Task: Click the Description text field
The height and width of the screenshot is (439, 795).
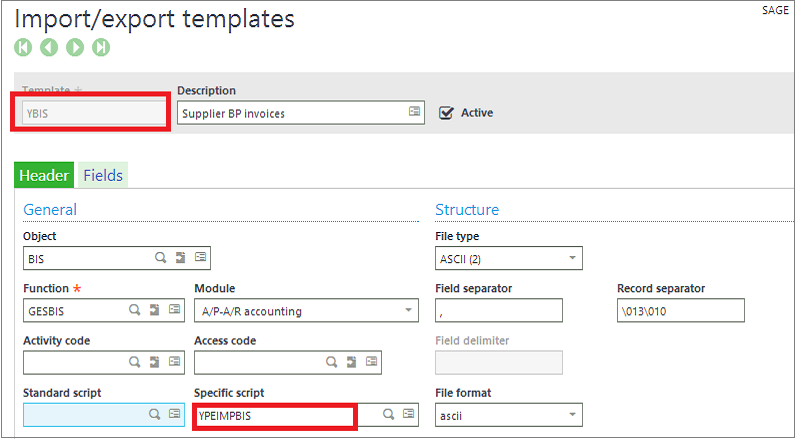Action: [x=290, y=113]
